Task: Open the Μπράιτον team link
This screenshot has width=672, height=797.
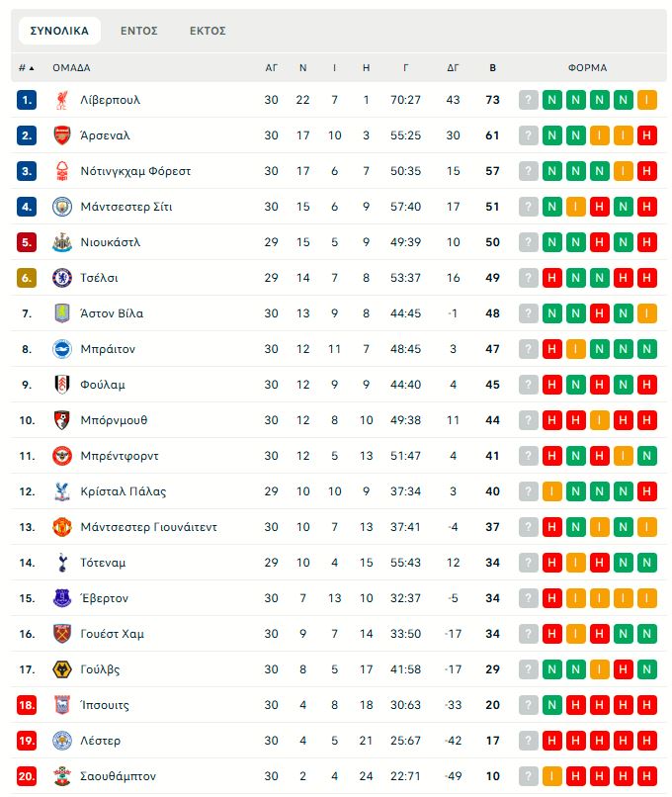Action: tap(108, 349)
